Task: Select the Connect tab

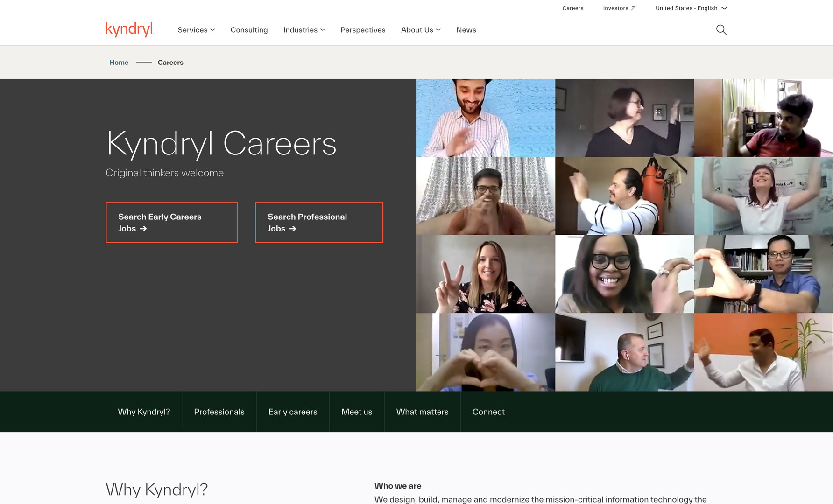Action: coord(488,412)
